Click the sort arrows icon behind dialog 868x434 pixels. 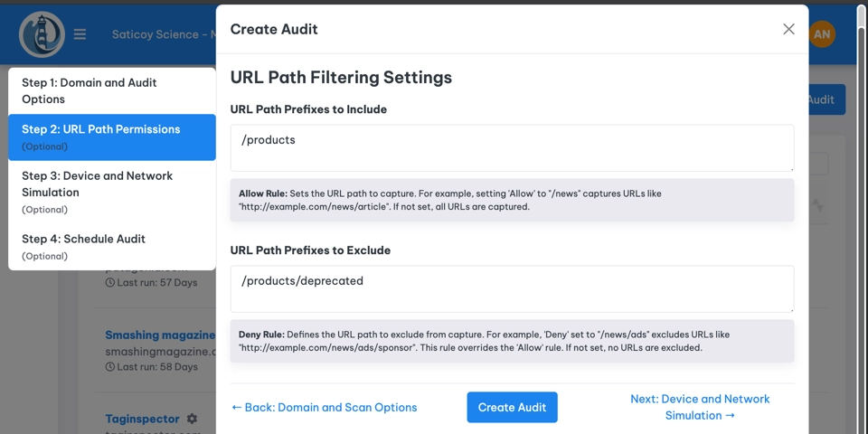(818, 206)
